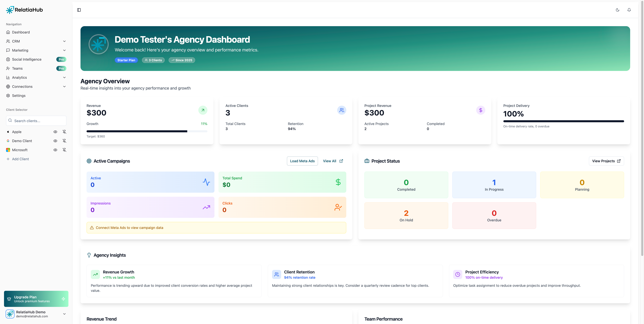Click the Revenue growth progress bar
The height and width of the screenshot is (324, 644).
point(147,131)
